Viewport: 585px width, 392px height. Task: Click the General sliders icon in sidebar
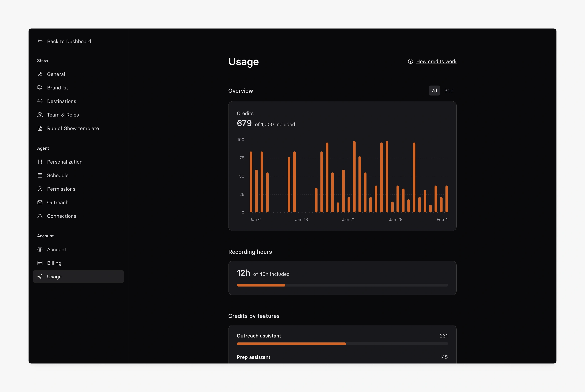pyautogui.click(x=40, y=74)
